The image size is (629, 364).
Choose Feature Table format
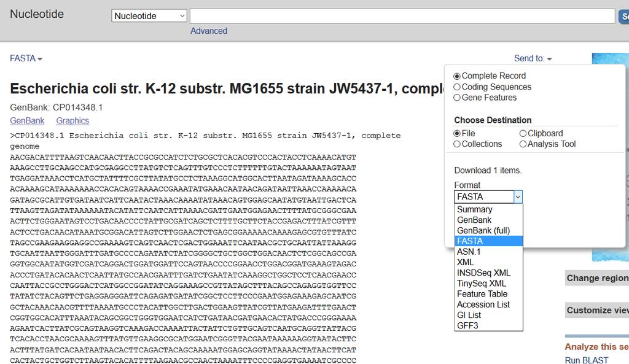tap(488, 294)
